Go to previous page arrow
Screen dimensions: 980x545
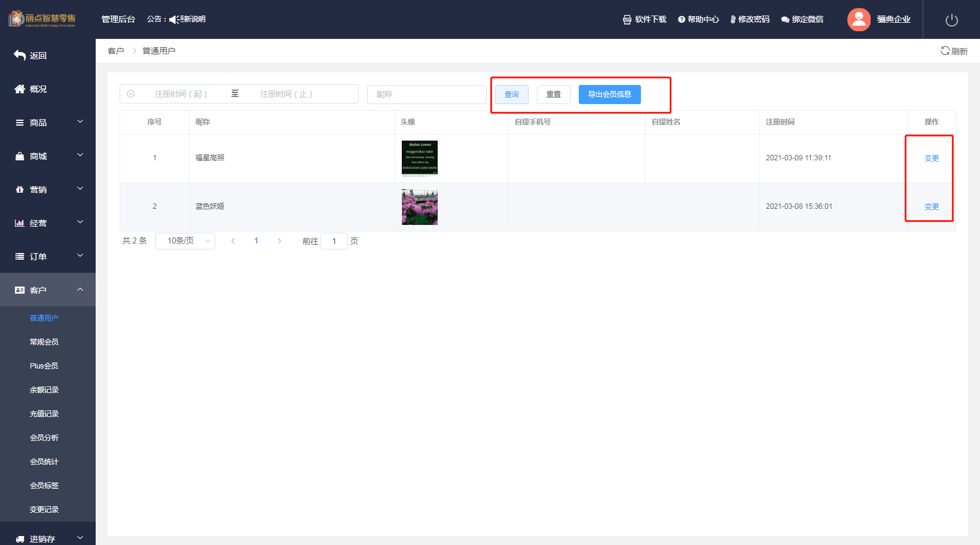pyautogui.click(x=233, y=241)
